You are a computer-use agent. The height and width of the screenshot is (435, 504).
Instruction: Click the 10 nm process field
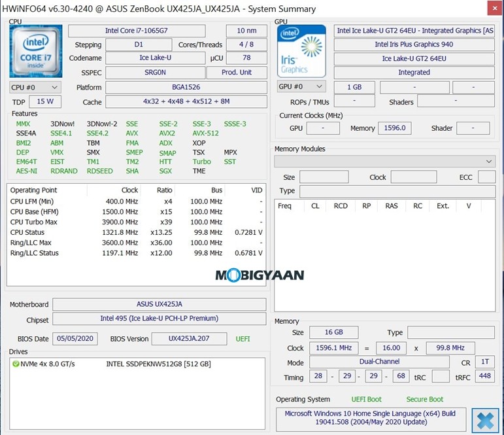[246, 31]
